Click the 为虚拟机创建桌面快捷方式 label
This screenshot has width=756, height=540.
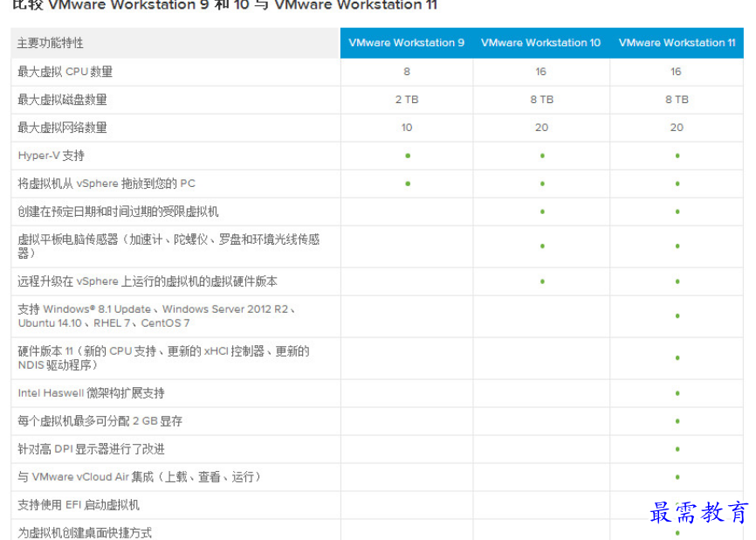coord(85,532)
